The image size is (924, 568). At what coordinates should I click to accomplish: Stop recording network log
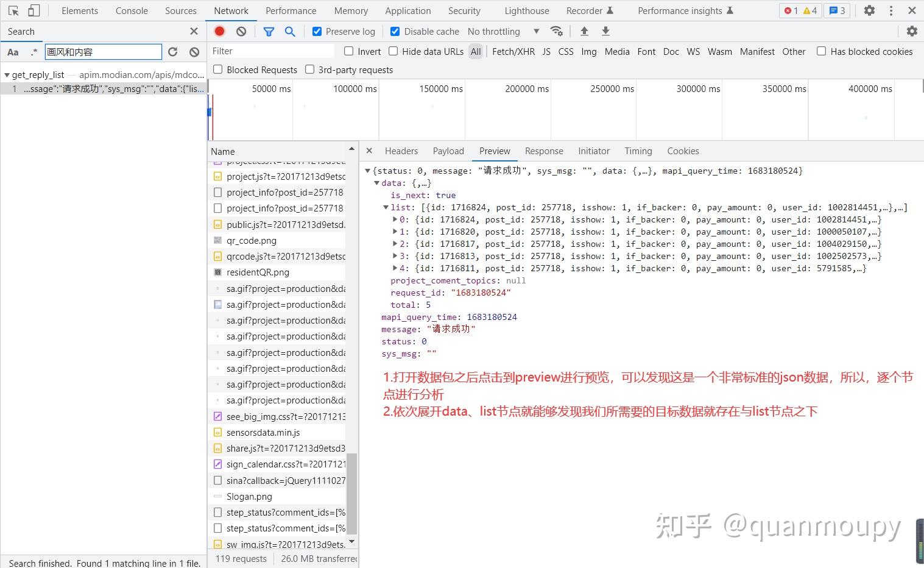click(x=219, y=31)
